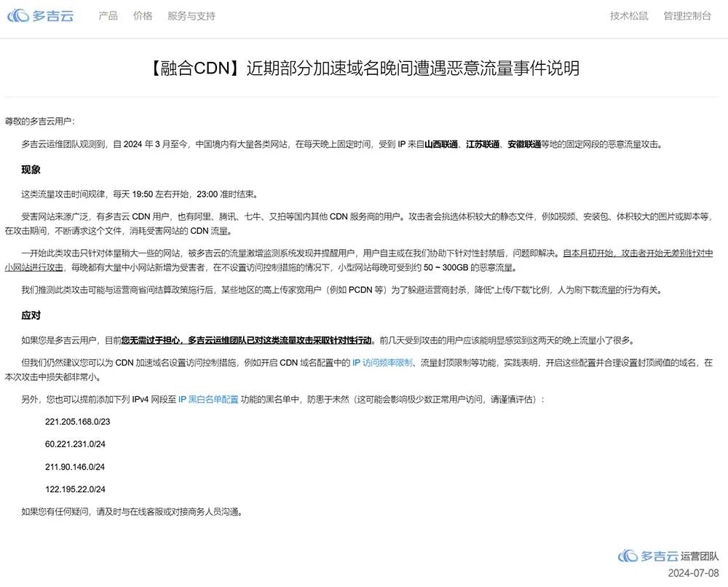Click IP range 221.205.168.0/23
The width and height of the screenshot is (728, 587).
coord(78,422)
